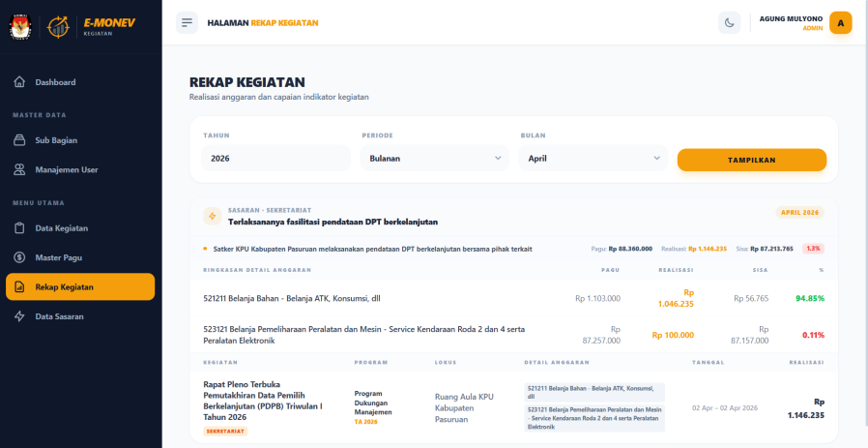Expand the Periode dropdown showing Bulanan
Image resolution: width=868 pixels, height=448 pixels.
[x=434, y=158]
